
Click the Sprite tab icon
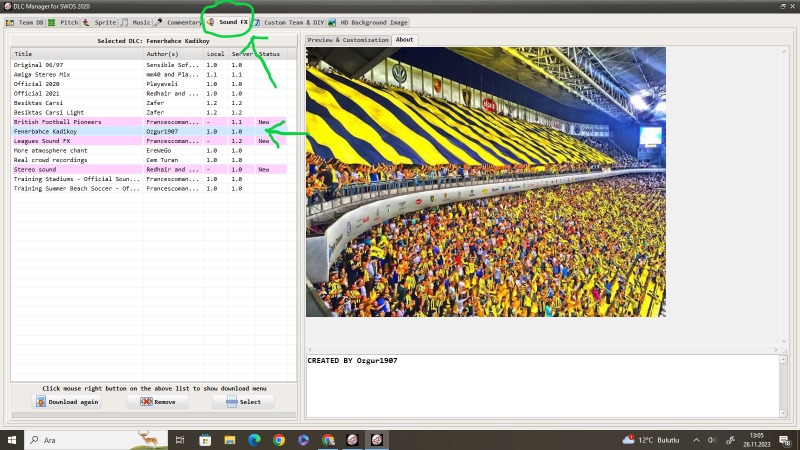point(88,22)
